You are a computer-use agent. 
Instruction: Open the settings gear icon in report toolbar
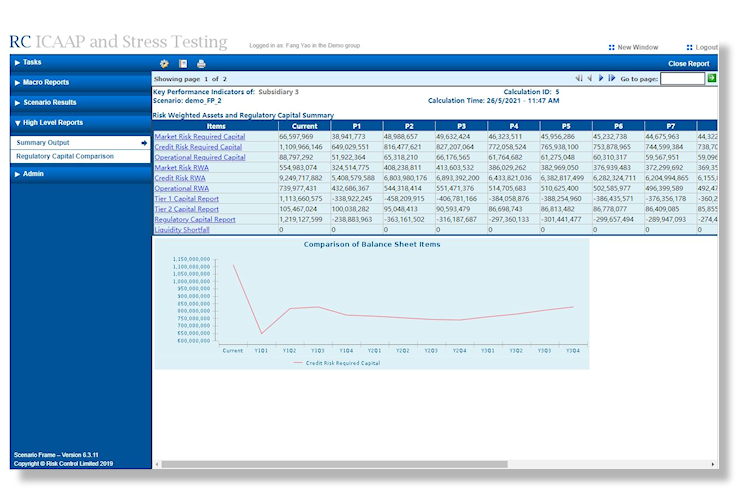click(x=164, y=63)
